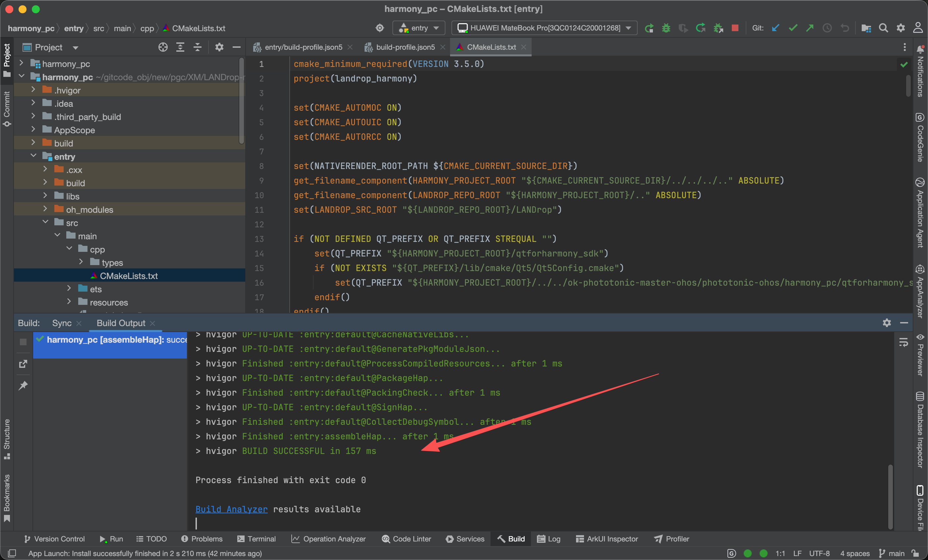Expand the AppScope folder
Screen dimensions: 928x560
tap(33, 130)
